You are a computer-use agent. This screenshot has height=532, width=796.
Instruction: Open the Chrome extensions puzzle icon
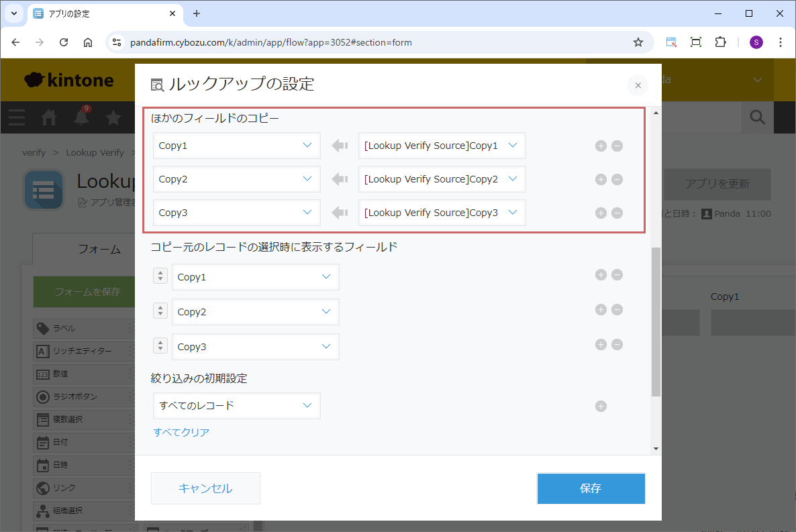[720, 42]
